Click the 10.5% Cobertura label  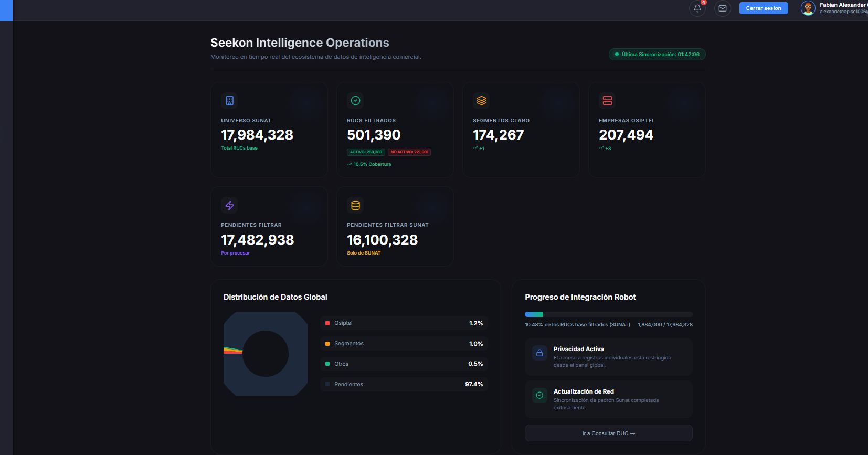[369, 164]
